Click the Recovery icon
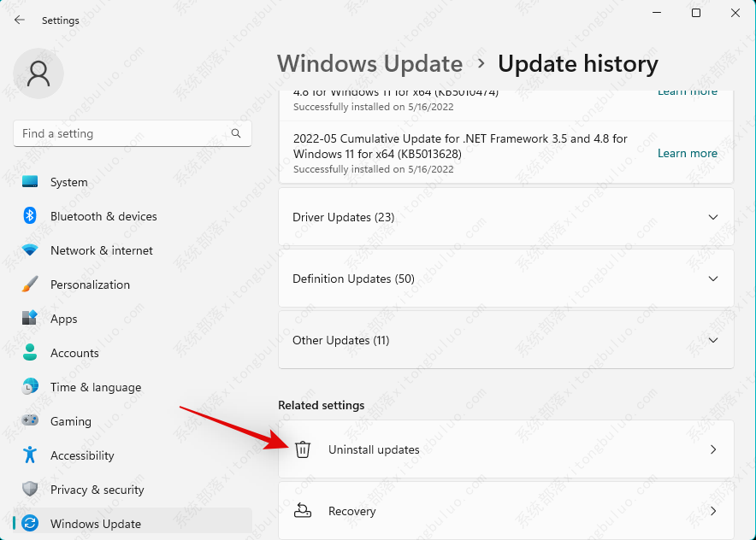Image resolution: width=756 pixels, height=540 pixels. pyautogui.click(x=303, y=511)
